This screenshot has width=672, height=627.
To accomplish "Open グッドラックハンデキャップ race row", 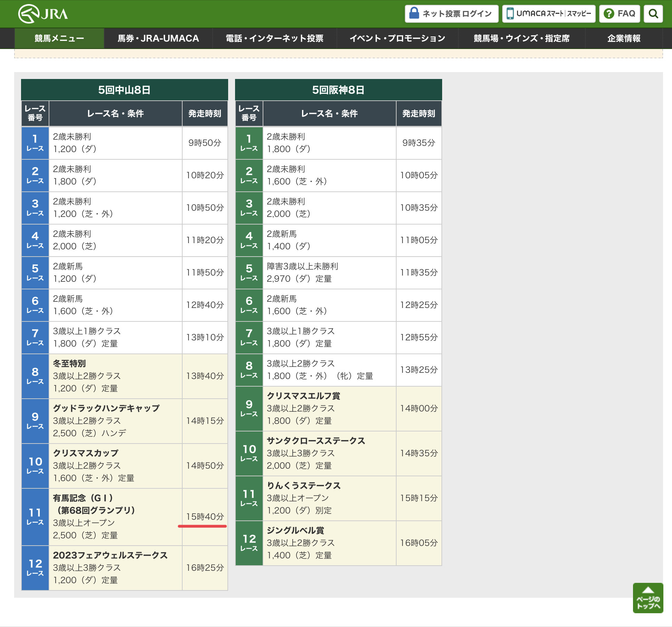I will (106, 408).
